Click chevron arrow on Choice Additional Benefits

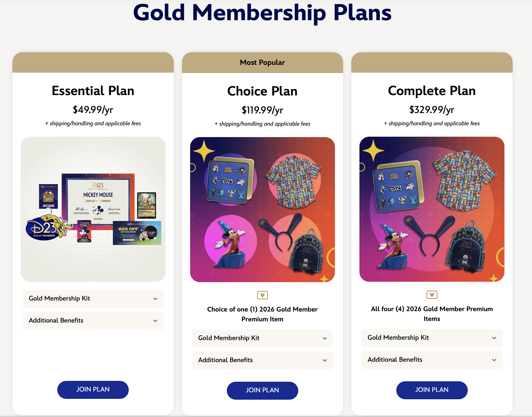pos(325,360)
